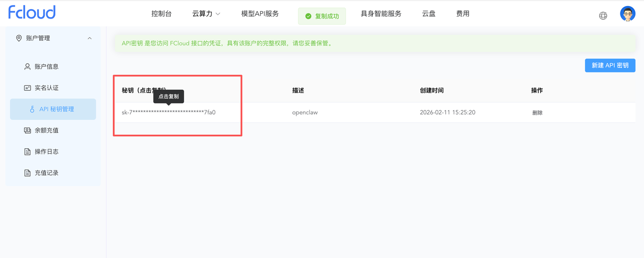The image size is (644, 258).
Task: Open the language globe icon
Action: click(603, 16)
